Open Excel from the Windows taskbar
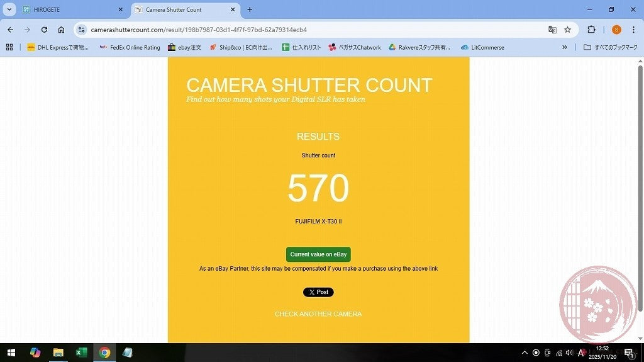Screen dimensions: 644x362 [x=81, y=353]
